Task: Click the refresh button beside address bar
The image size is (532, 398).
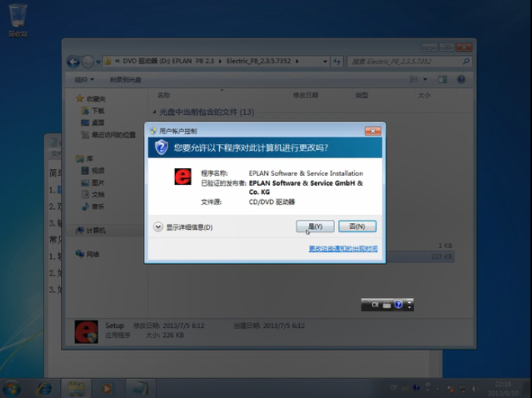Action: 337,62
